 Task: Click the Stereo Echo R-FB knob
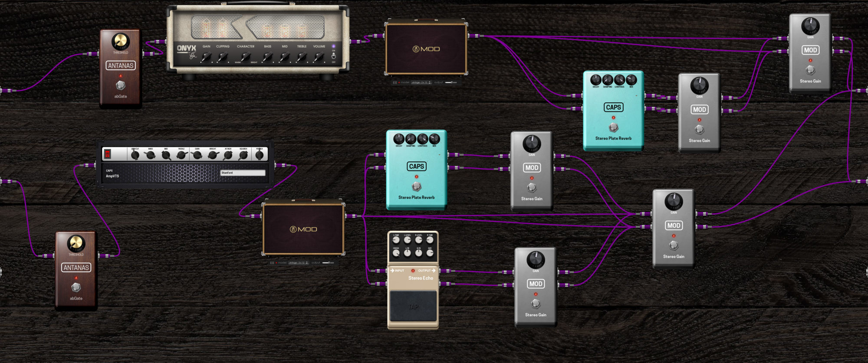click(419, 253)
